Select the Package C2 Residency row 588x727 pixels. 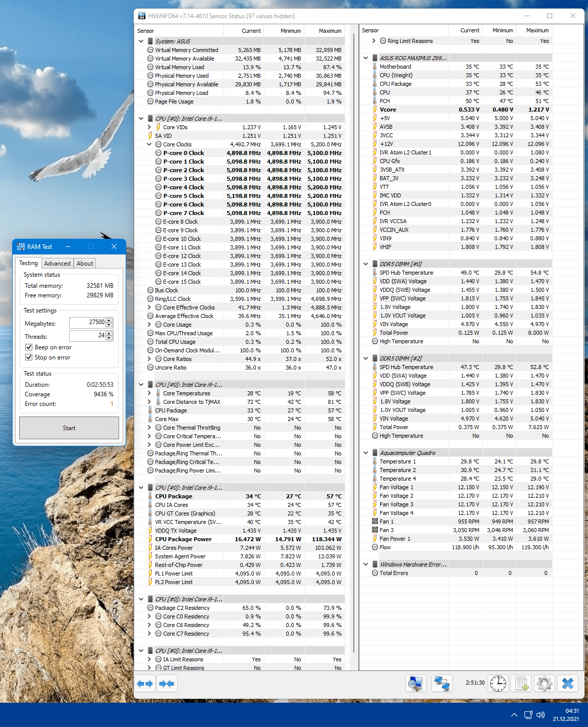[240, 608]
